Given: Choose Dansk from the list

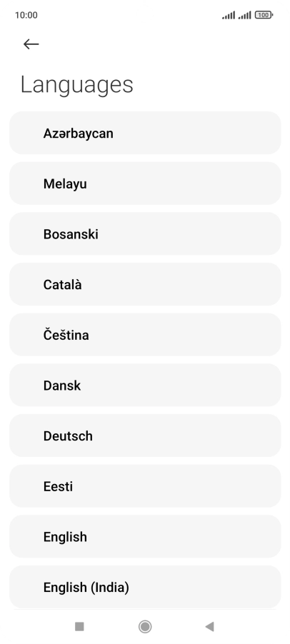Looking at the screenshot, I should (145, 386).
